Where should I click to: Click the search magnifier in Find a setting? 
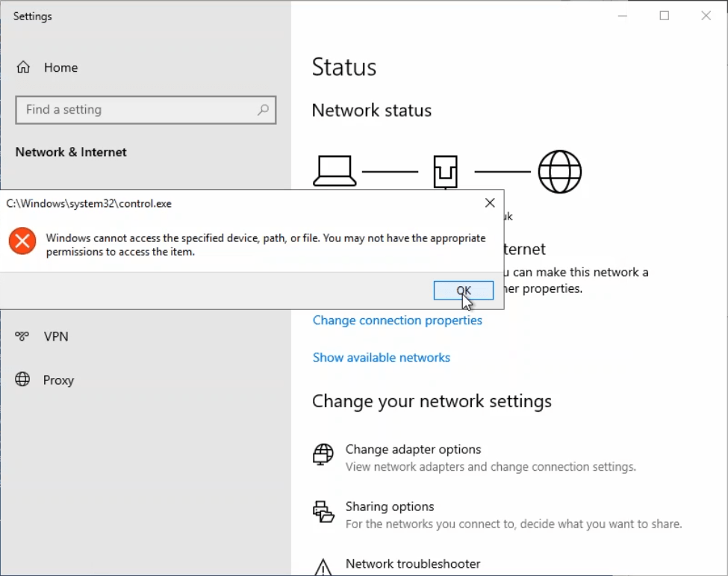263,110
